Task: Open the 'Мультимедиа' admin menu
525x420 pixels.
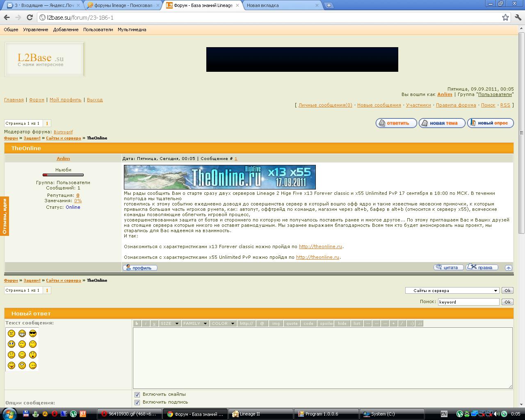Action: pyautogui.click(x=132, y=30)
